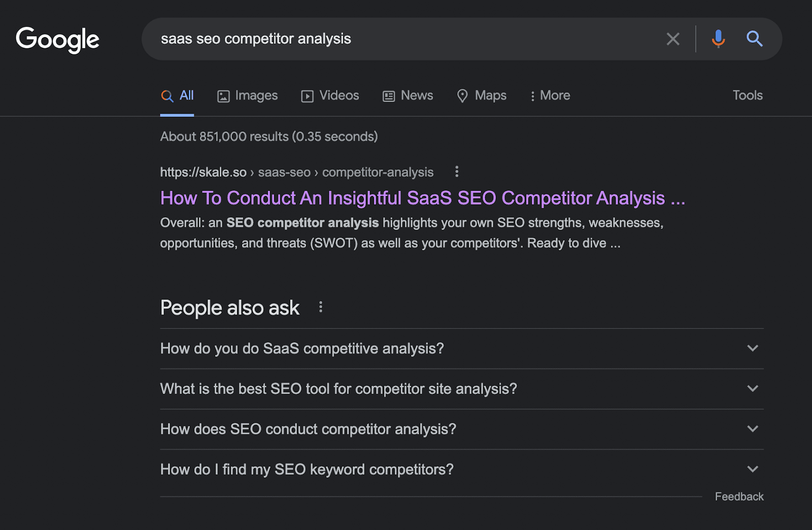812x530 pixels.
Task: Open the News results tab
Action: tap(408, 95)
